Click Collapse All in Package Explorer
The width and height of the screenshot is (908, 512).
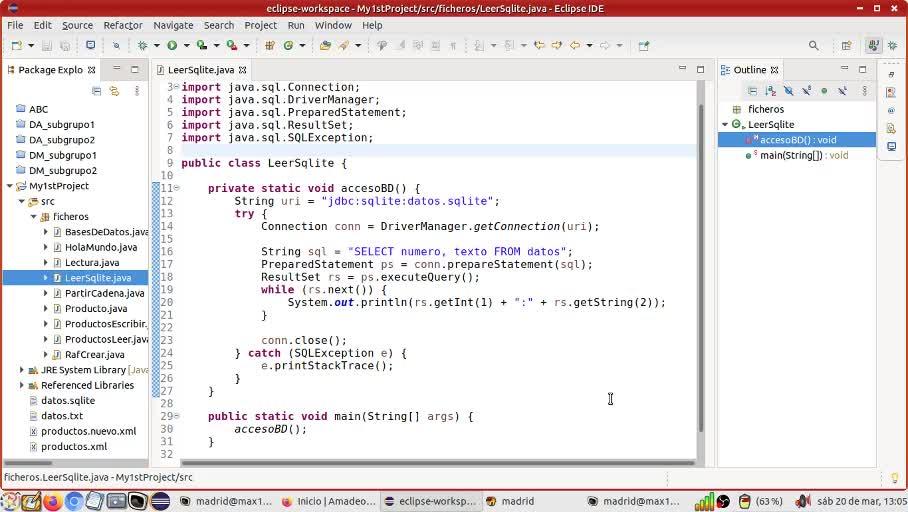coord(97,90)
